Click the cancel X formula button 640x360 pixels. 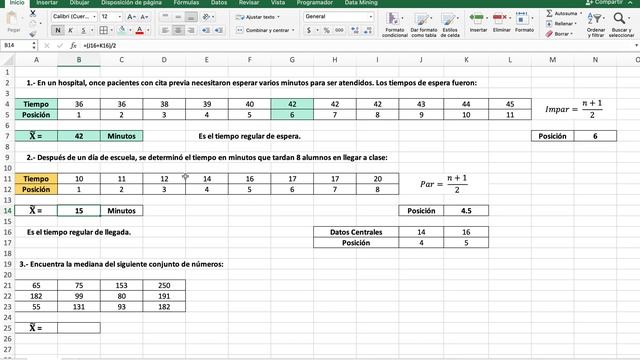point(47,45)
